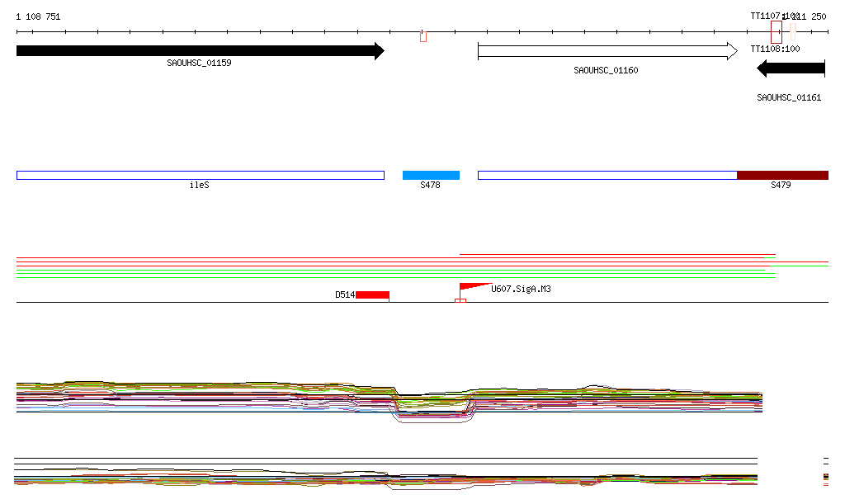
Task: Click the ileS gene name label
Action: pos(200,185)
